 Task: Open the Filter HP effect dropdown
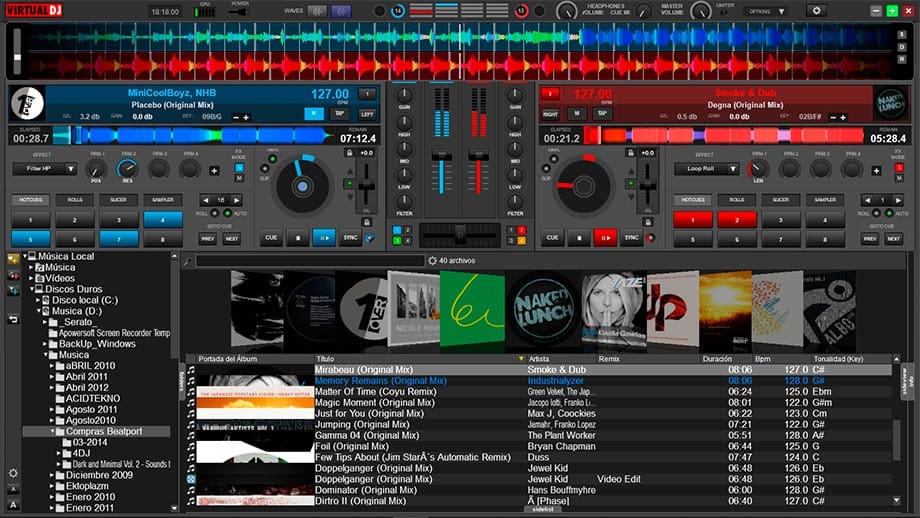click(45, 169)
